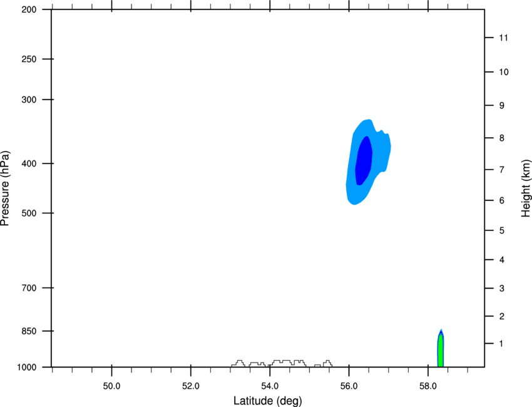This screenshot has height=407, width=532.
Task: Pick the 5 km height label
Action: 502,231
